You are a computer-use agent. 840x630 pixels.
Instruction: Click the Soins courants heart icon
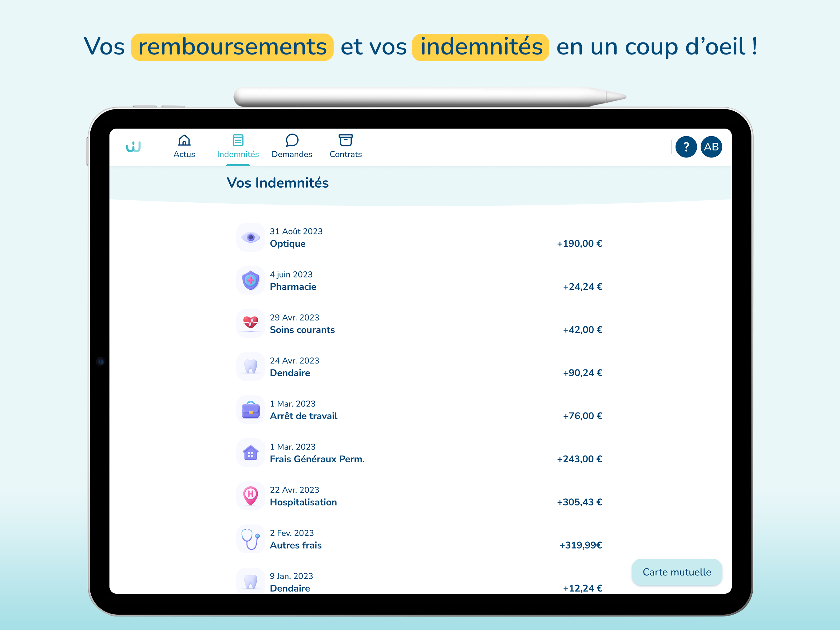click(x=251, y=323)
